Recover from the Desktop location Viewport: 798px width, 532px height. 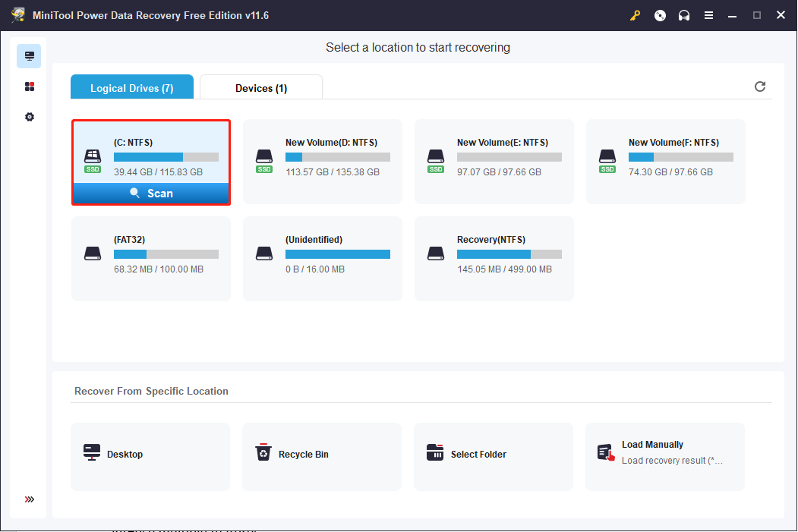[150, 456]
